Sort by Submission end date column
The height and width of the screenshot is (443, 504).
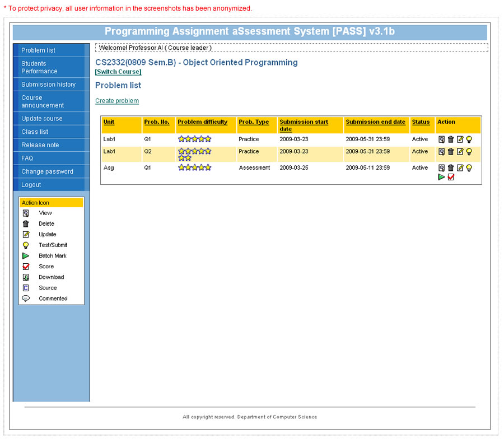click(x=375, y=122)
